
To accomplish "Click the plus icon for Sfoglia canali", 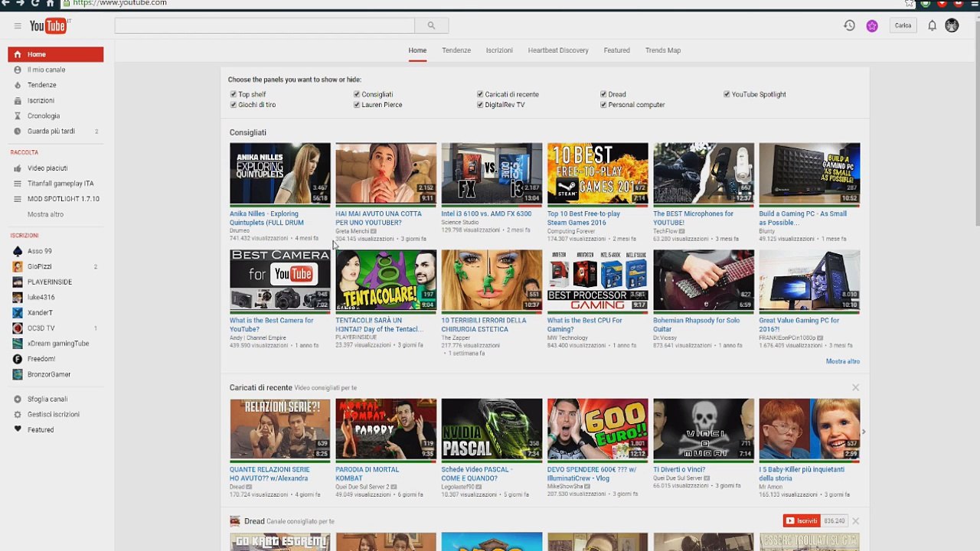I will point(18,399).
